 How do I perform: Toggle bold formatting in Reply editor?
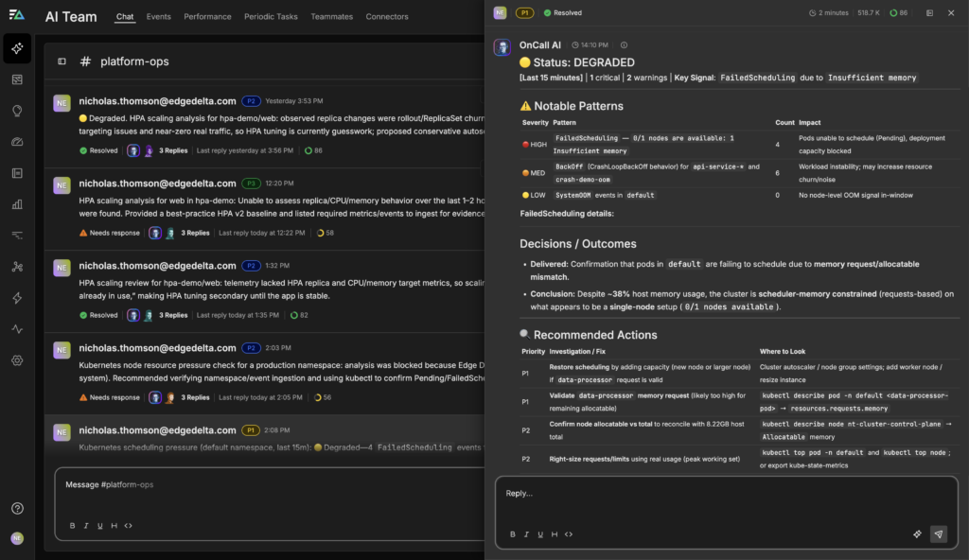[x=513, y=534]
